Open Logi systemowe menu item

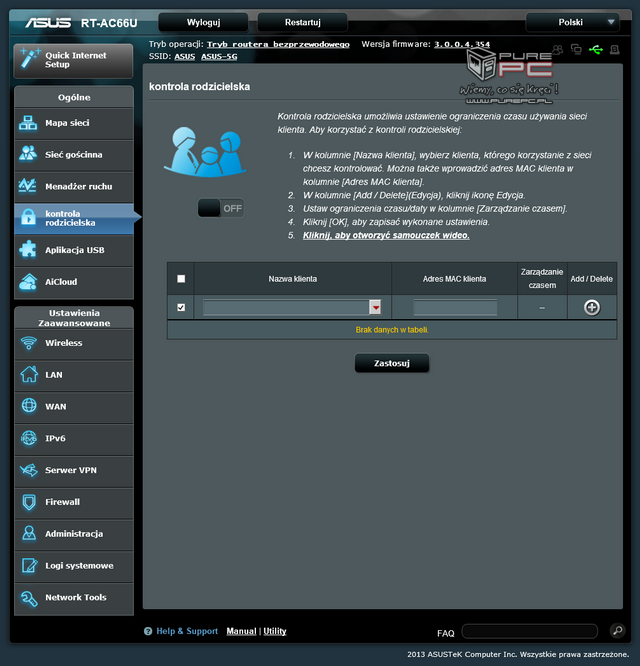point(74,566)
